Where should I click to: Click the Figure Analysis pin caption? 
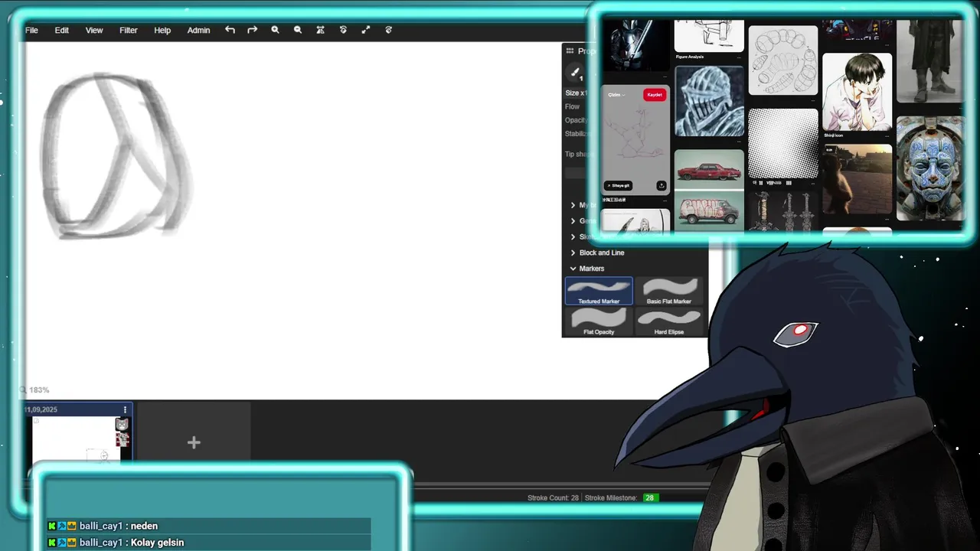[689, 57]
